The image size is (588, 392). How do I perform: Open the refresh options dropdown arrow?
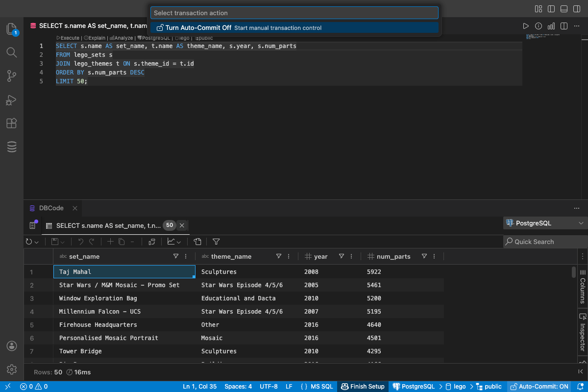click(x=35, y=241)
